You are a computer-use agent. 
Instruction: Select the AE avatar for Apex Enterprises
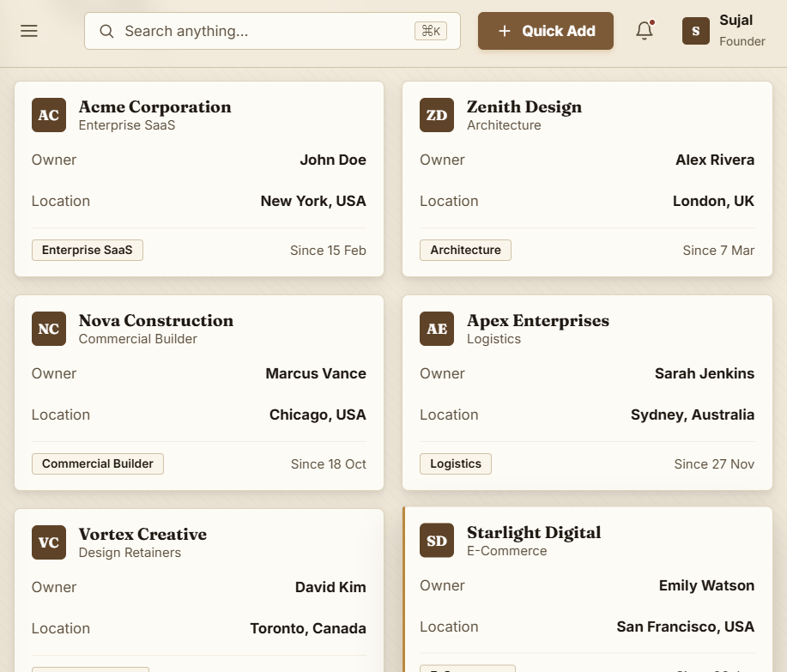437,329
